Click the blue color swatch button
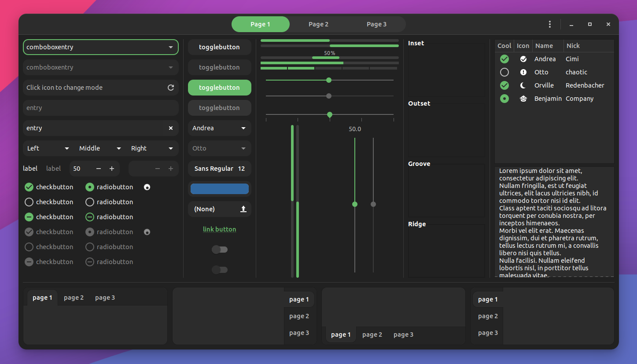This screenshot has height=364, width=637. tap(219, 188)
